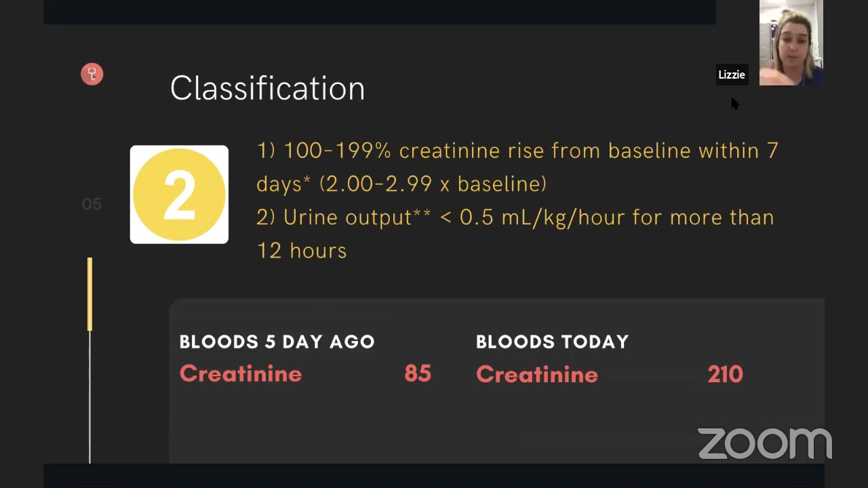The width and height of the screenshot is (868, 488).
Task: Click the yellow slide progress bar segment
Action: 90,294
